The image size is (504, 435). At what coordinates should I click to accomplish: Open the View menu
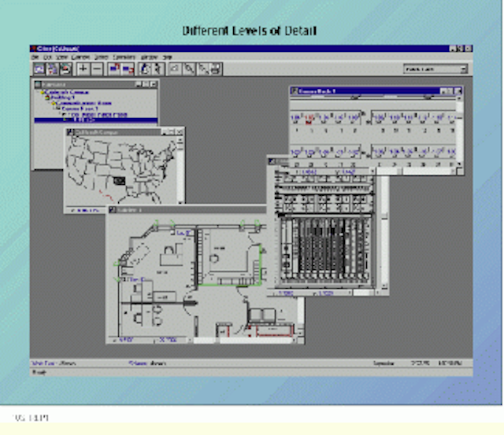(x=61, y=57)
